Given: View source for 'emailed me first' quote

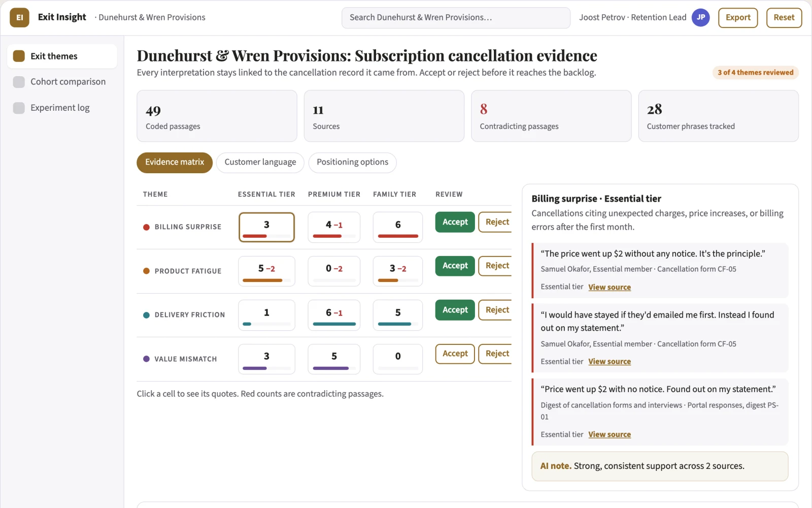Looking at the screenshot, I should pyautogui.click(x=610, y=361).
